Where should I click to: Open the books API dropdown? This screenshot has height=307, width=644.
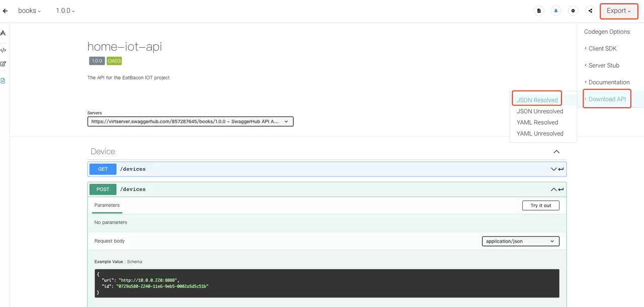(29, 11)
